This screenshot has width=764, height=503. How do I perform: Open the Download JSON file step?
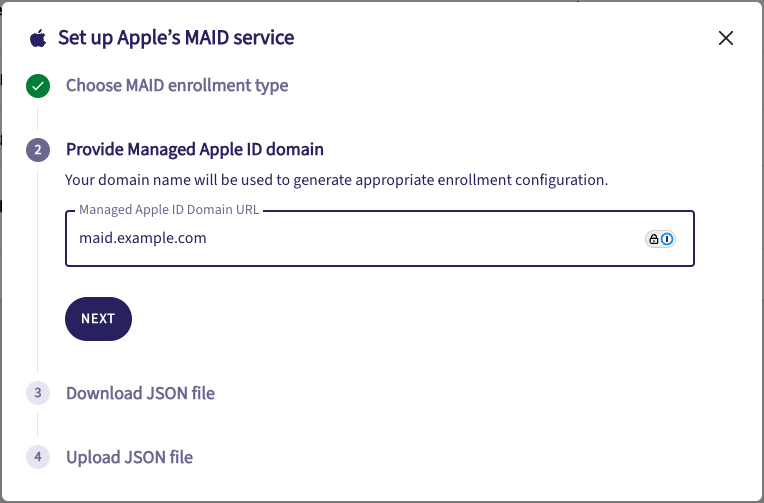[140, 393]
